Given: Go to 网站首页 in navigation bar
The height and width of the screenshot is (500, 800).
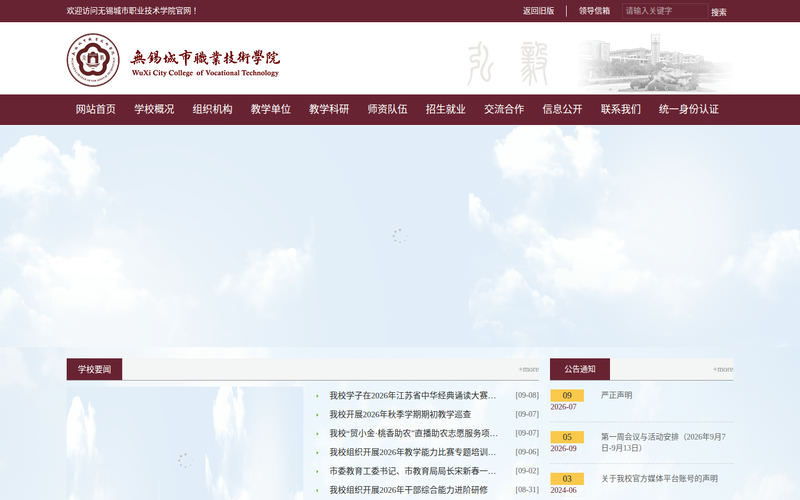Looking at the screenshot, I should (x=95, y=109).
